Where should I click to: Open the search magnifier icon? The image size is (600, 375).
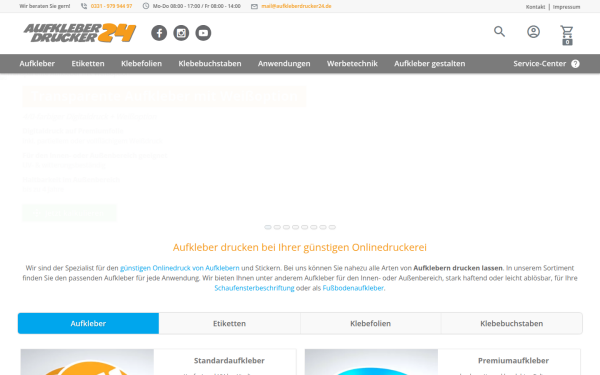tap(499, 31)
